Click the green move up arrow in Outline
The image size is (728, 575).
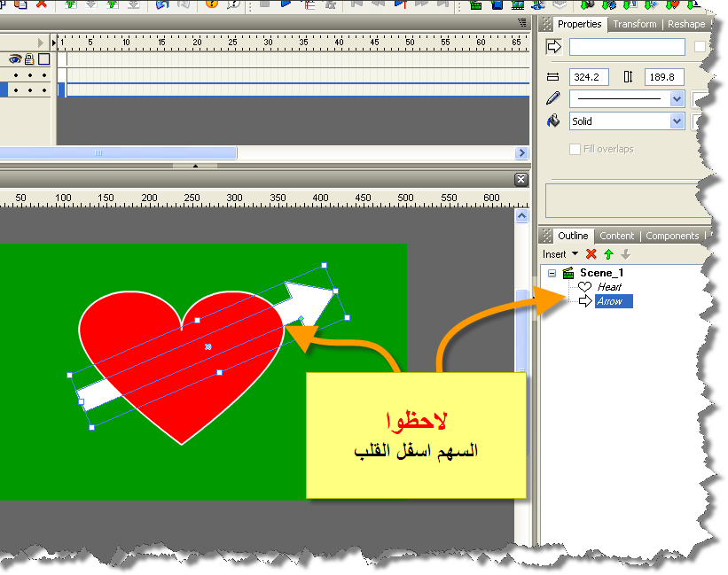pyautogui.click(x=608, y=254)
